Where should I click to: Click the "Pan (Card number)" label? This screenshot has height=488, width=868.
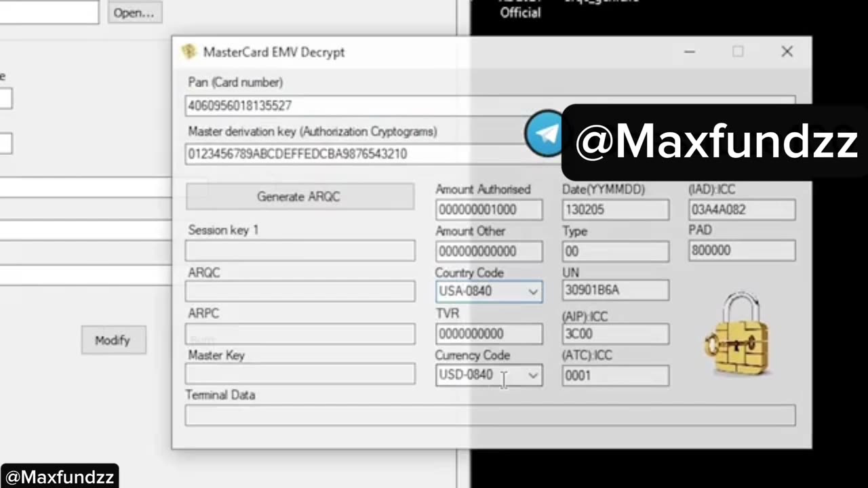point(235,83)
